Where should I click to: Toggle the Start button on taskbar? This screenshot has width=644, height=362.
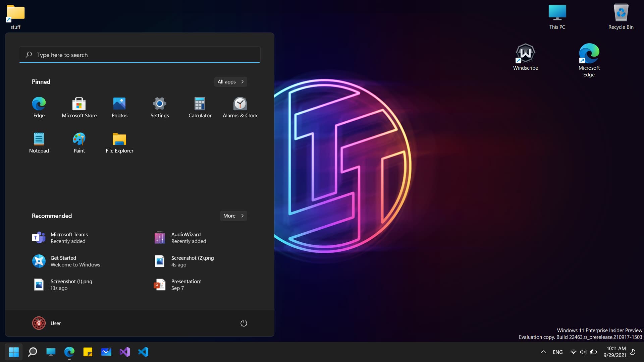point(14,352)
